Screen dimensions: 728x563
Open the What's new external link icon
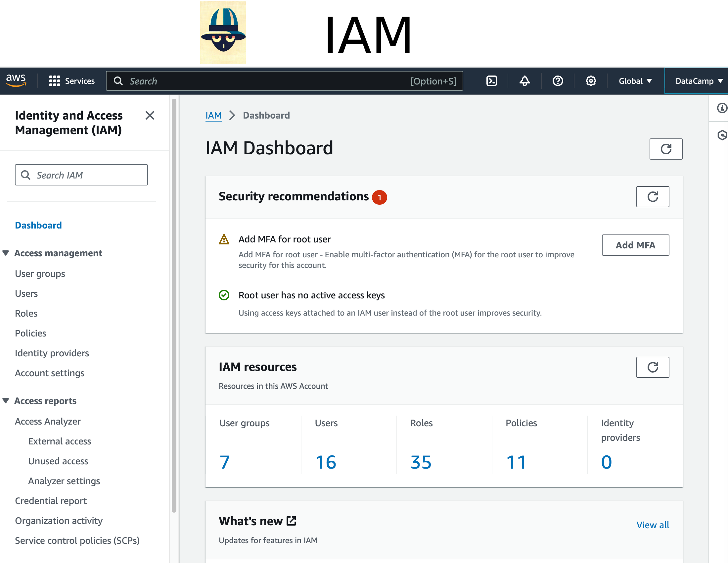point(291,521)
